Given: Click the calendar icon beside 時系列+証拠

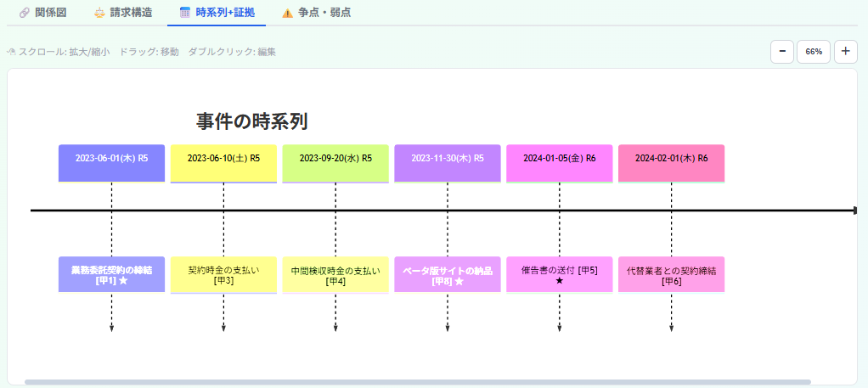Looking at the screenshot, I should 185,13.
